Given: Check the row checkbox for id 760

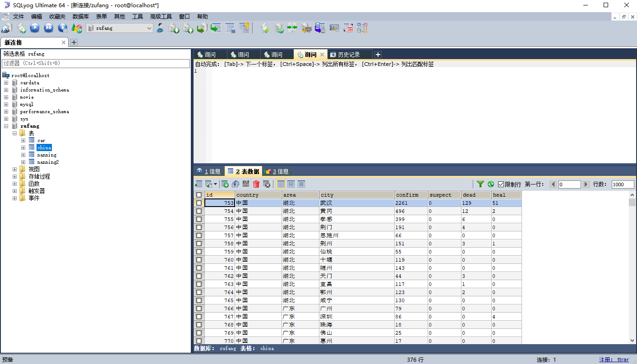Looking at the screenshot, I should 199,260.
